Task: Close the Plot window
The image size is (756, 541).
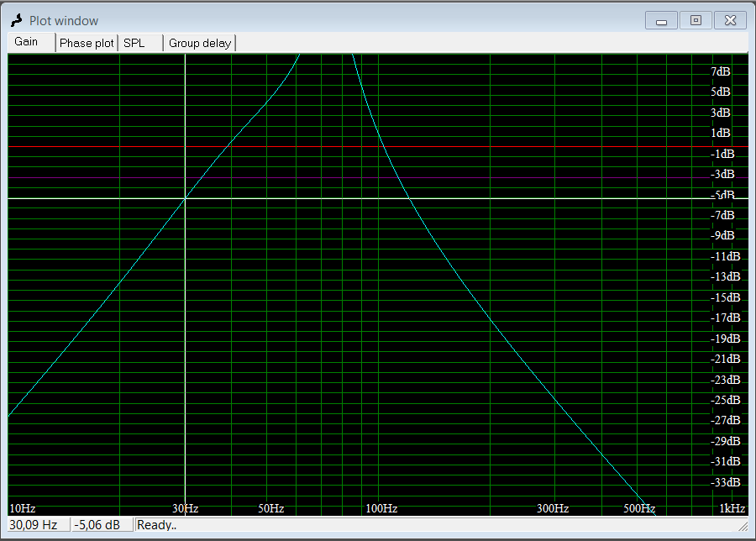Action: [x=730, y=21]
